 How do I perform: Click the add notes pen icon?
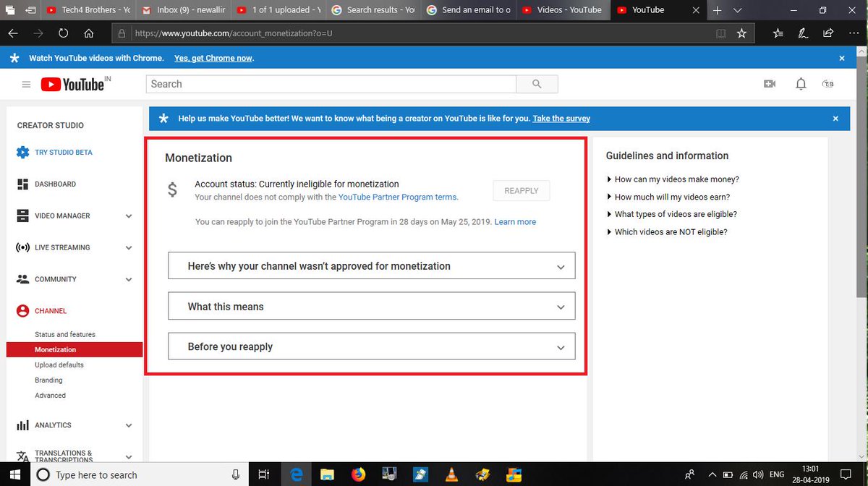tap(803, 33)
